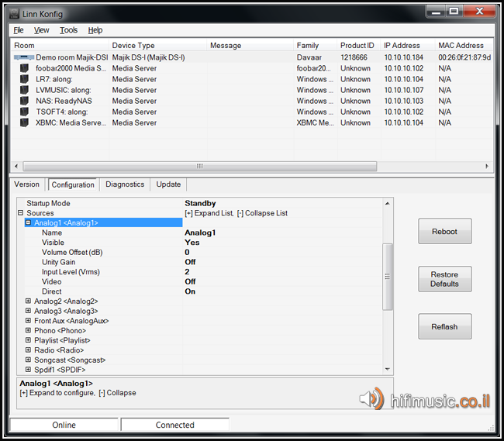
Task: Switch to the Update tab
Action: click(x=168, y=184)
